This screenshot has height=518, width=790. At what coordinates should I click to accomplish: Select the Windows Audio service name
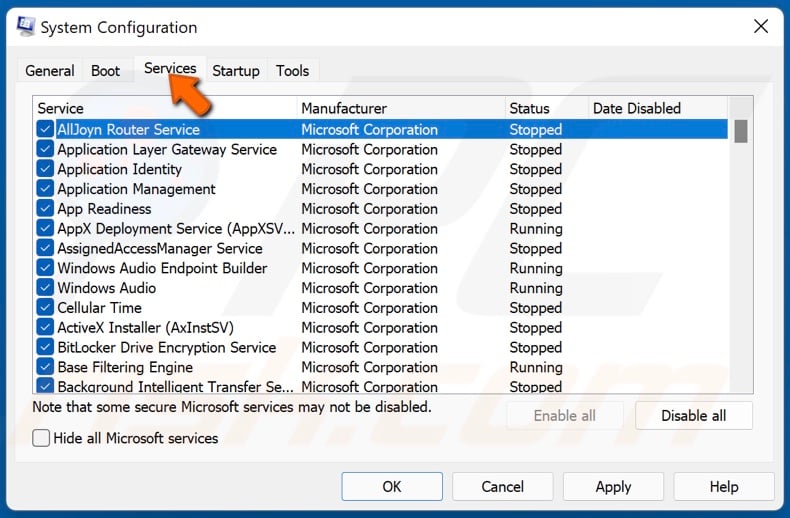(x=107, y=288)
